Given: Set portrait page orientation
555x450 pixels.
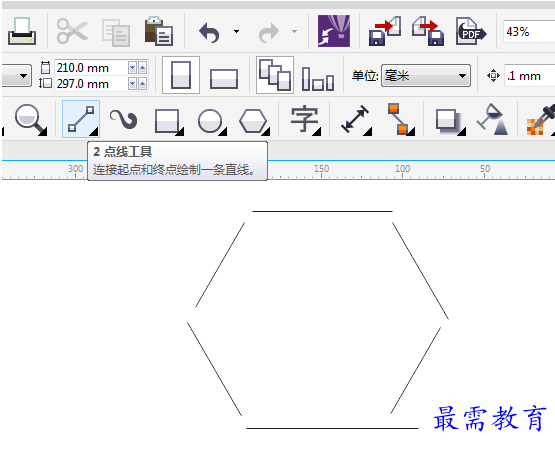Looking at the screenshot, I should [181, 75].
